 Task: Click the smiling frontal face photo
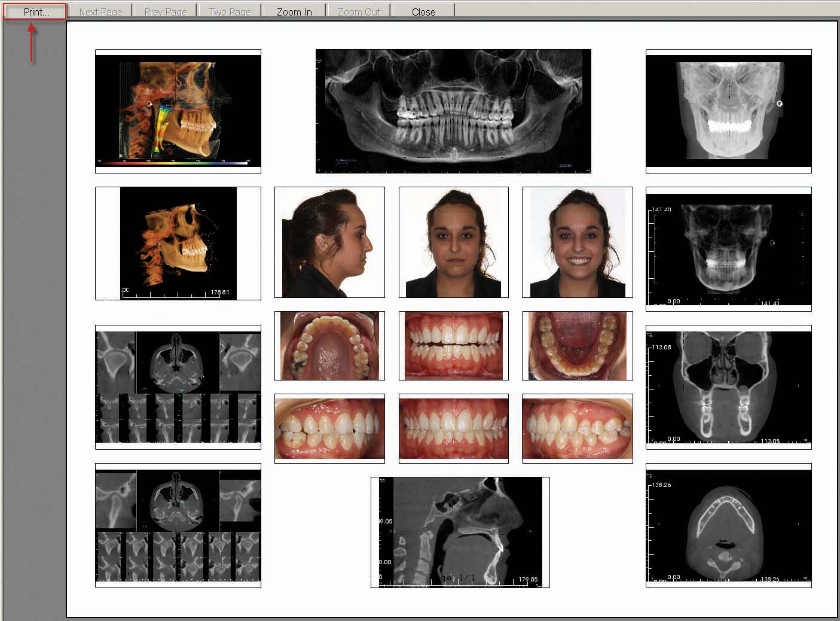(577, 242)
